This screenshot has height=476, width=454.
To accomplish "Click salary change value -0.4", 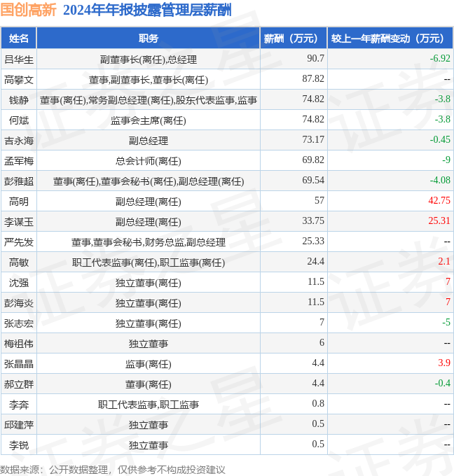I will point(442,383).
